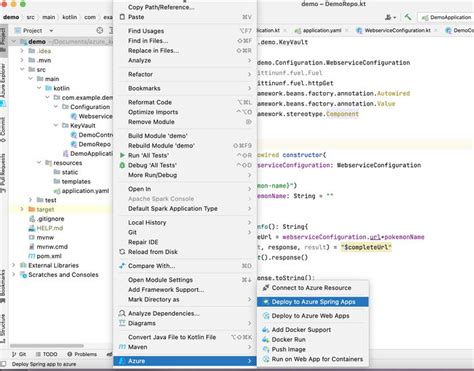Select the DemoRepo file in tree
This screenshot has height=371, width=474.
(x=91, y=144)
